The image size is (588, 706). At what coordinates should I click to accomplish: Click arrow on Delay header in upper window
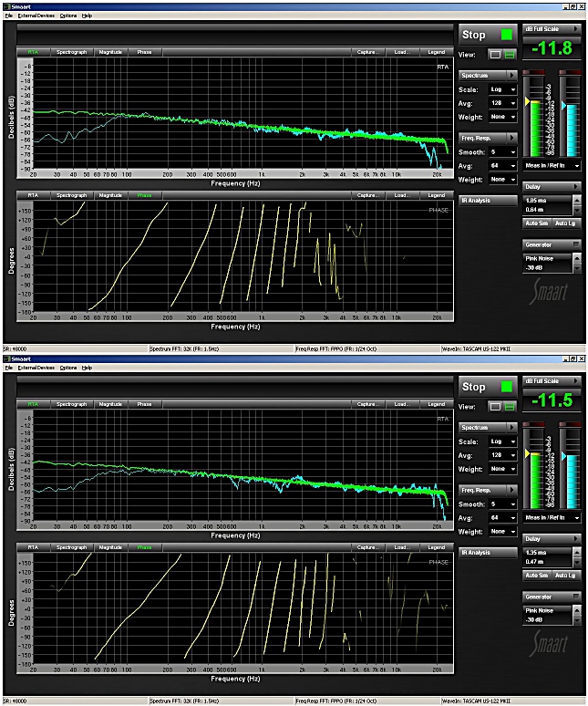click(575, 186)
